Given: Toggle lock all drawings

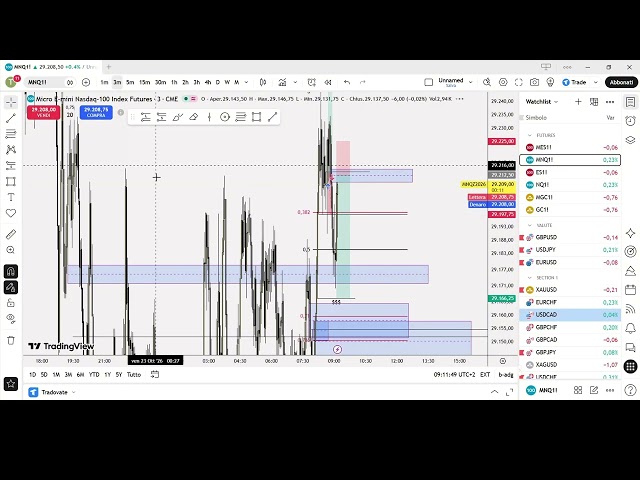Looking at the screenshot, I should (11, 302).
